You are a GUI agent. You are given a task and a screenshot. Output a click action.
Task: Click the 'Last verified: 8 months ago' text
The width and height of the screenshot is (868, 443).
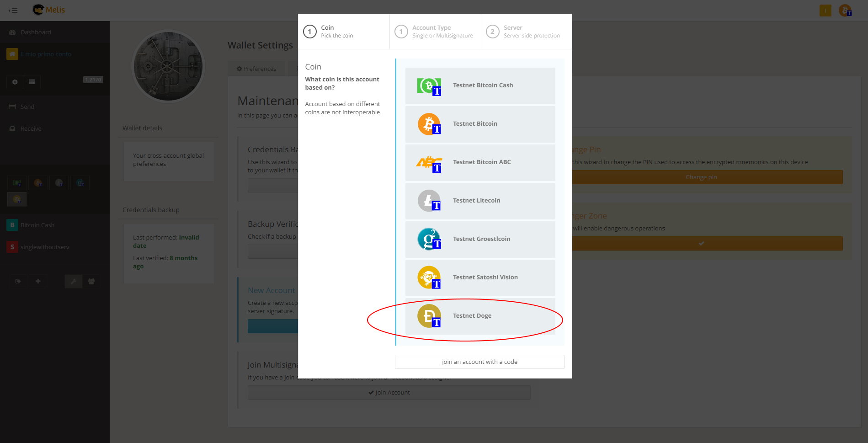coord(165,262)
